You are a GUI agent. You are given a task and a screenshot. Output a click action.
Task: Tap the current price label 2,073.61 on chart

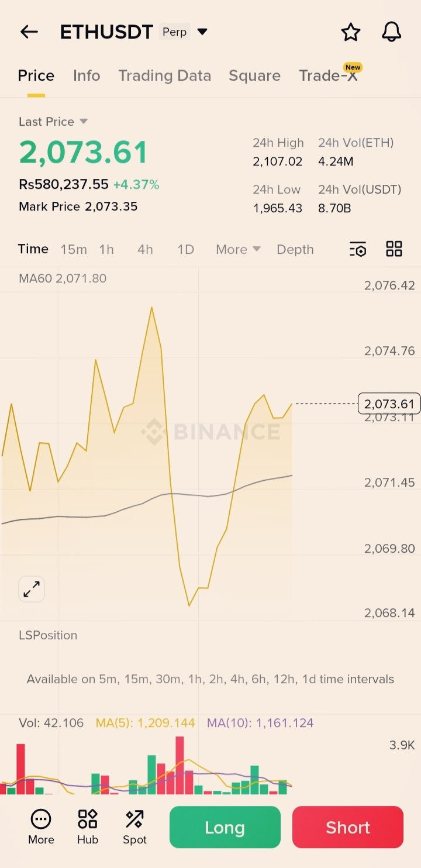(x=389, y=404)
